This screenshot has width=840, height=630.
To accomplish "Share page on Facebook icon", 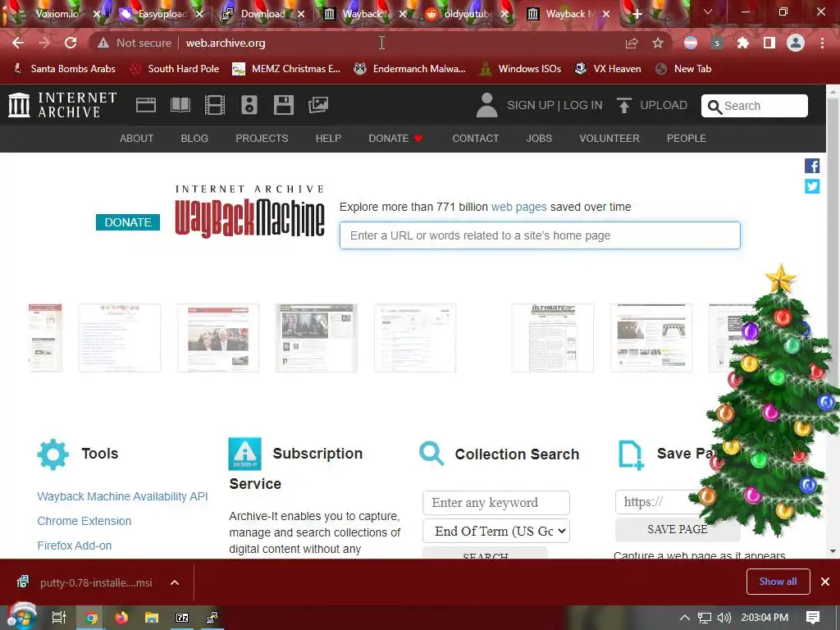I will click(812, 166).
